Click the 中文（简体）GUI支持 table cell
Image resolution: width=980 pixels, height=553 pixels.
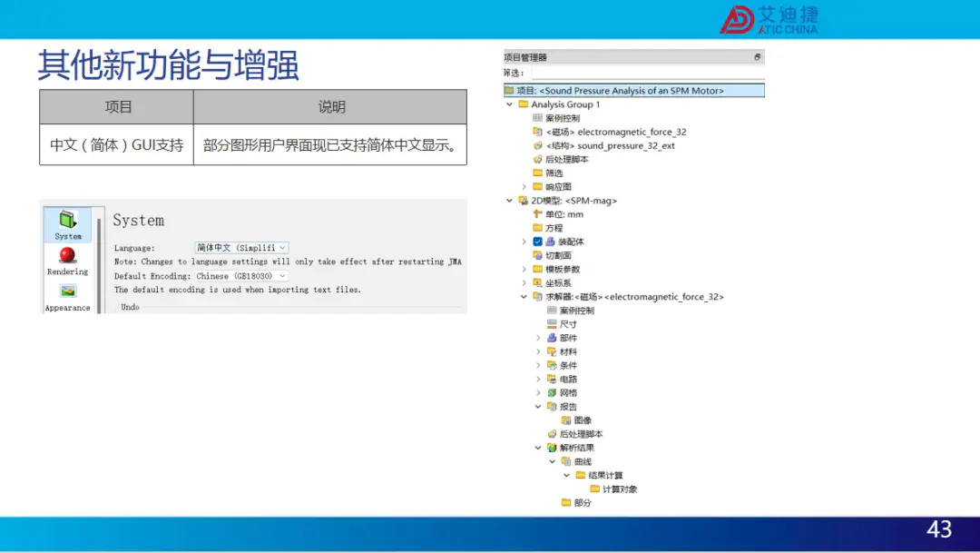[117, 144]
